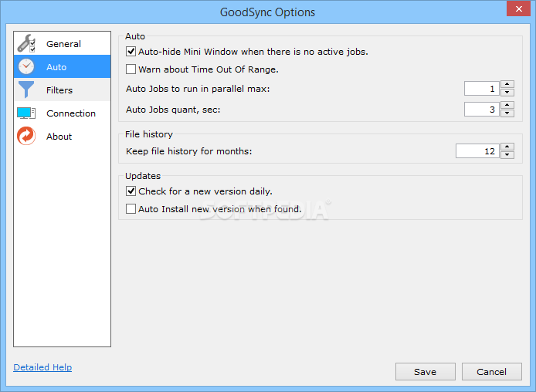Go to the Connection tab
This screenshot has width=536, height=392.
(x=63, y=113)
